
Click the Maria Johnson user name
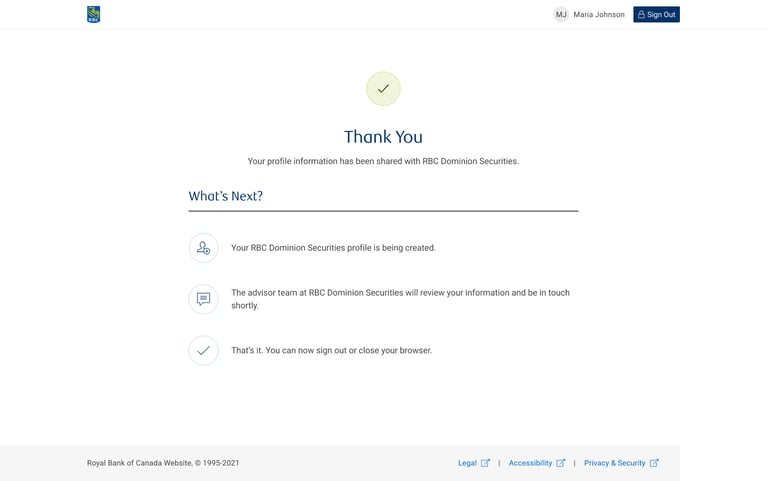click(x=599, y=15)
